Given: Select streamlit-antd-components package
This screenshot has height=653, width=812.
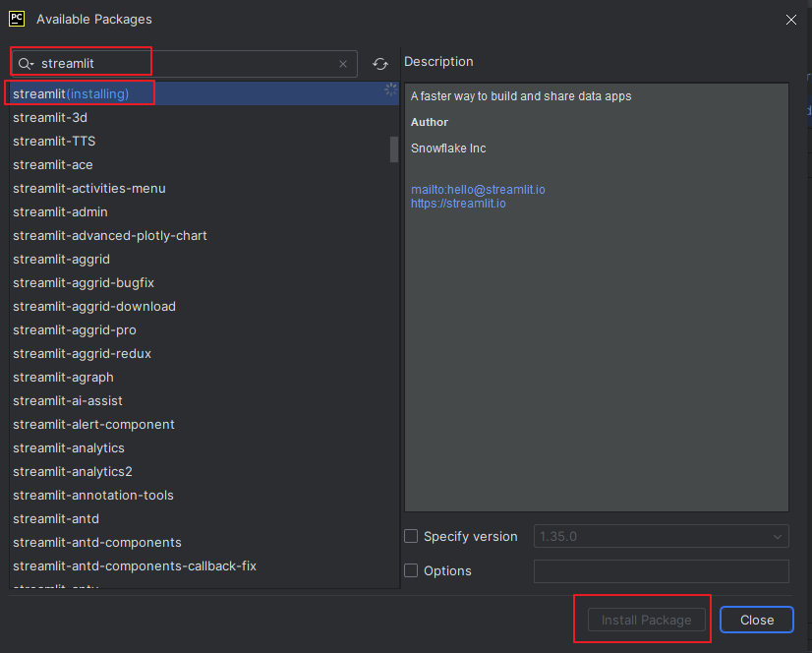Looking at the screenshot, I should (x=204, y=542).
